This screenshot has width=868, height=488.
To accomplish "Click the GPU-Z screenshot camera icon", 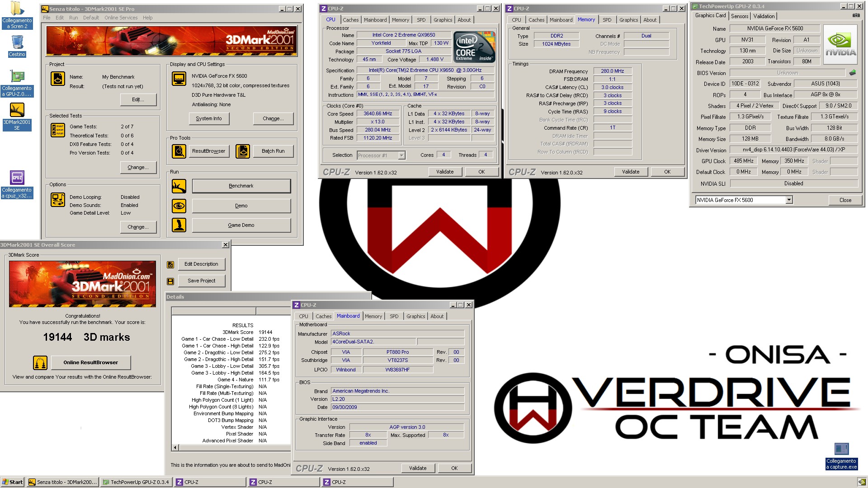I will click(856, 15).
